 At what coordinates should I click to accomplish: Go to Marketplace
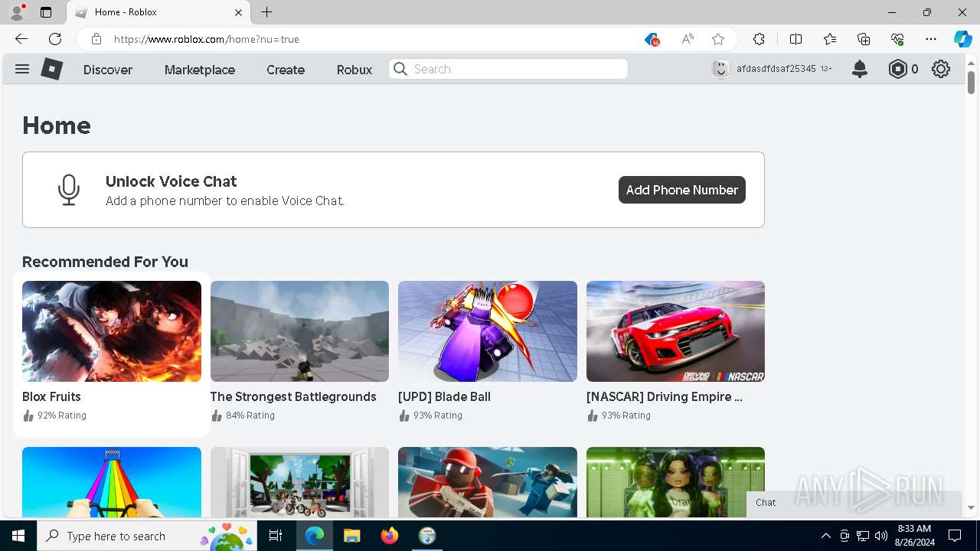pos(200,70)
